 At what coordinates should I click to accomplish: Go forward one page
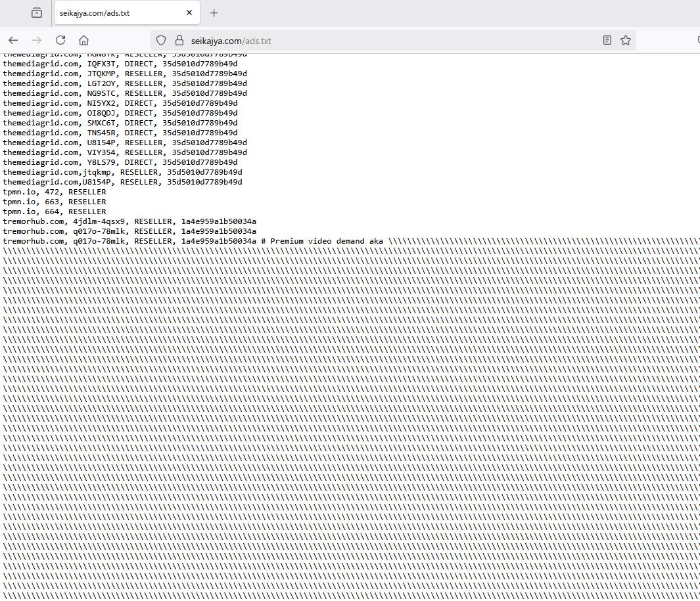[x=37, y=41]
